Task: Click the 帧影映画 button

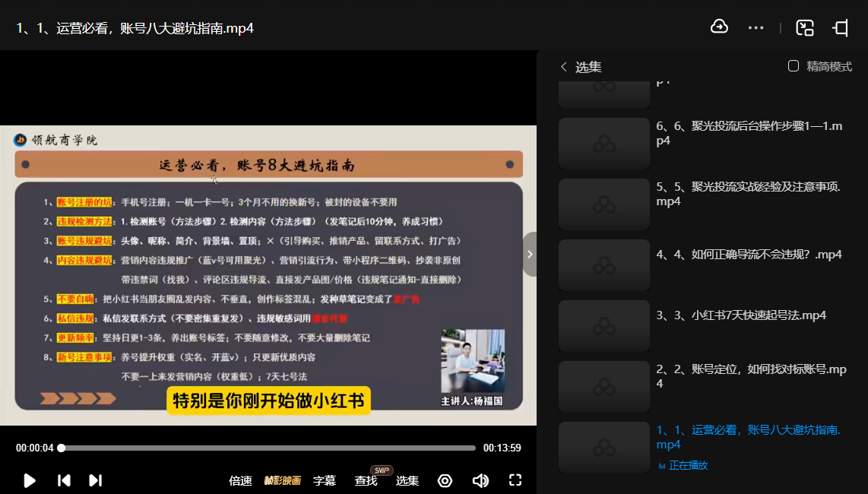Action: pyautogui.click(x=282, y=480)
